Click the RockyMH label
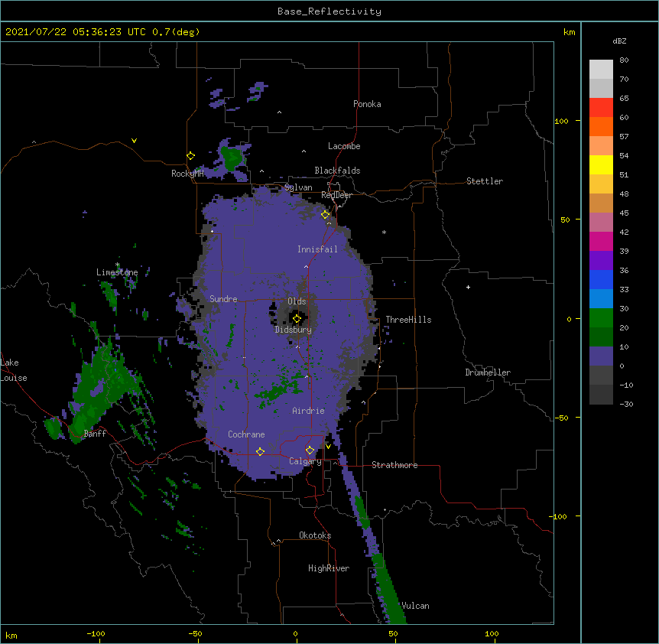659x644 pixels. click(187, 174)
